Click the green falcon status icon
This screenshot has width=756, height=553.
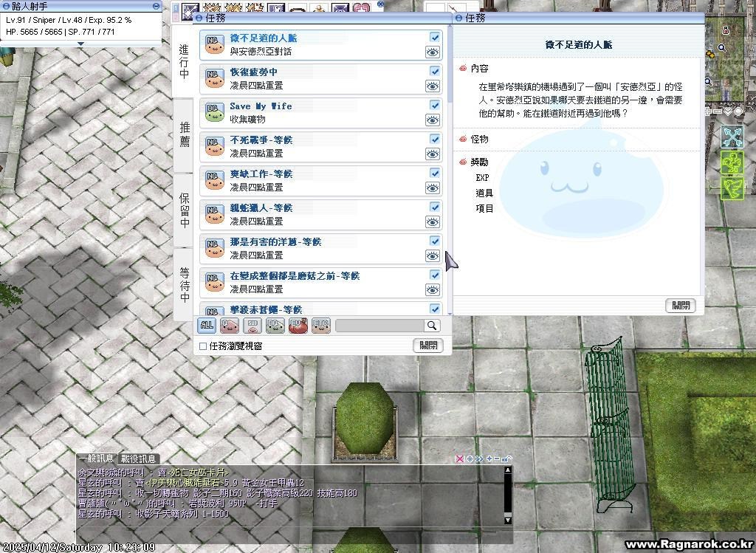click(732, 188)
